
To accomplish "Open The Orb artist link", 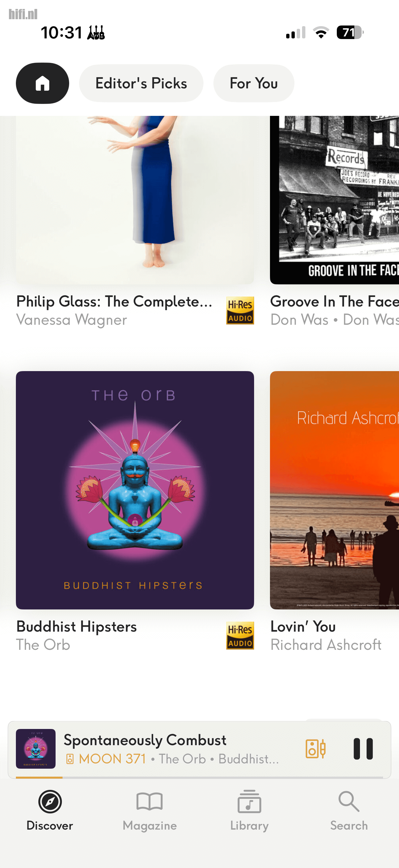I will [43, 645].
